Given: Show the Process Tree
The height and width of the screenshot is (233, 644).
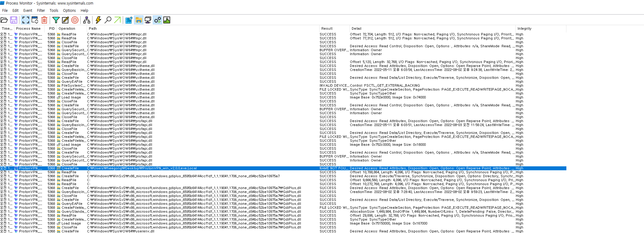Looking at the screenshot, I should [x=87, y=20].
